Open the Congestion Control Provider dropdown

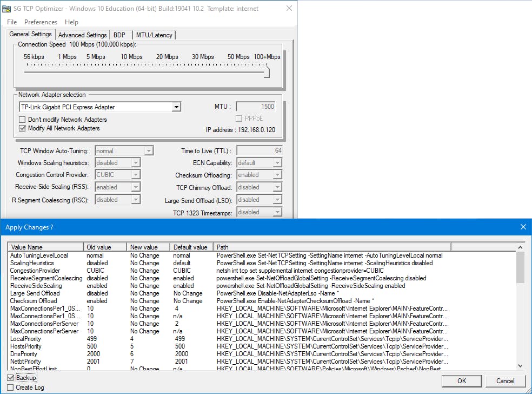coord(136,175)
